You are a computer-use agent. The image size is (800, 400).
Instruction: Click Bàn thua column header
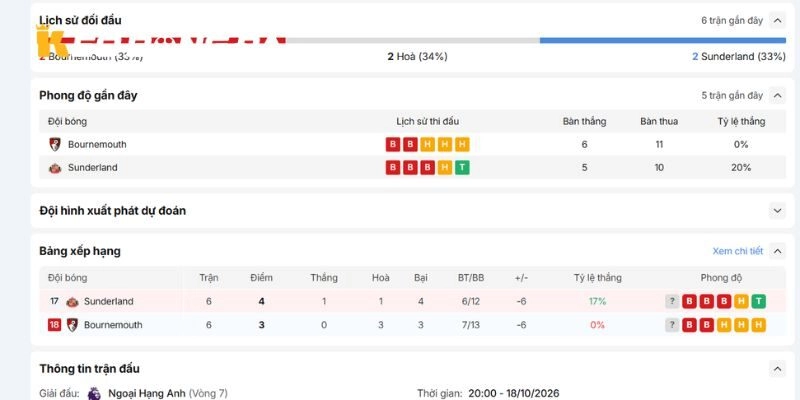point(659,121)
